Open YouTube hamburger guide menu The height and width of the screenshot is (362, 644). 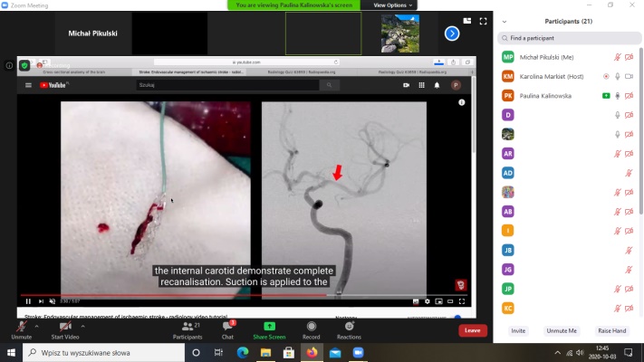coord(28,85)
